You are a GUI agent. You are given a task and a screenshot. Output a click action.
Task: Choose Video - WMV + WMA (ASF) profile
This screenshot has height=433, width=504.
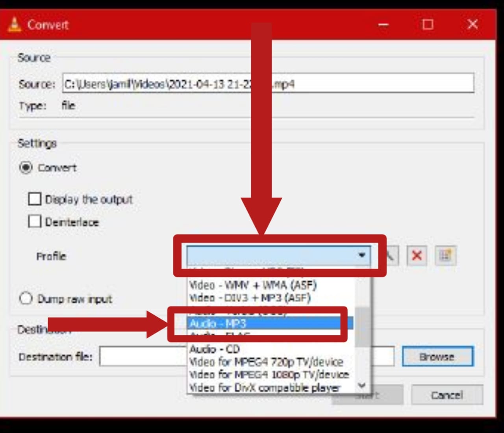pos(271,285)
